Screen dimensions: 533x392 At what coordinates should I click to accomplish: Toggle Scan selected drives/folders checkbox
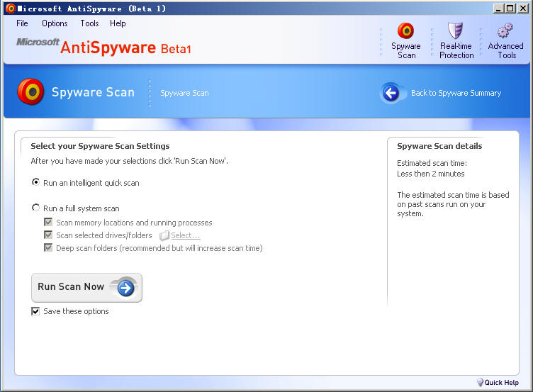(x=48, y=235)
